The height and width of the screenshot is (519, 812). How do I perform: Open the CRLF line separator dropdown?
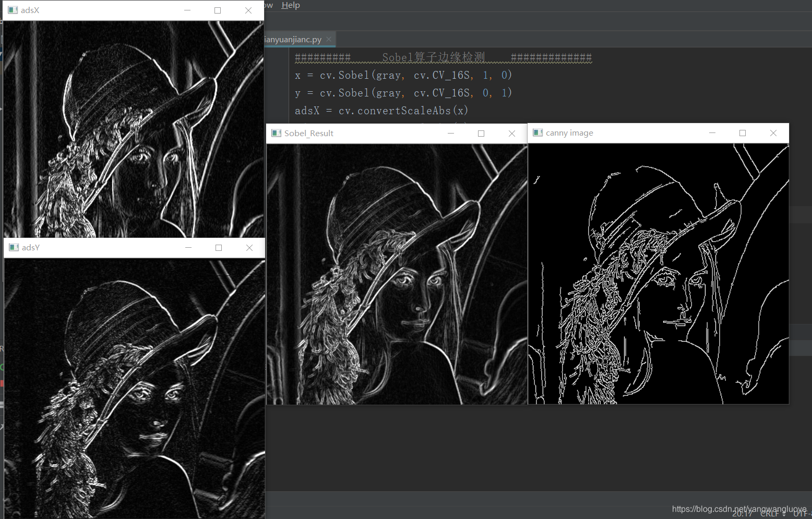773,514
